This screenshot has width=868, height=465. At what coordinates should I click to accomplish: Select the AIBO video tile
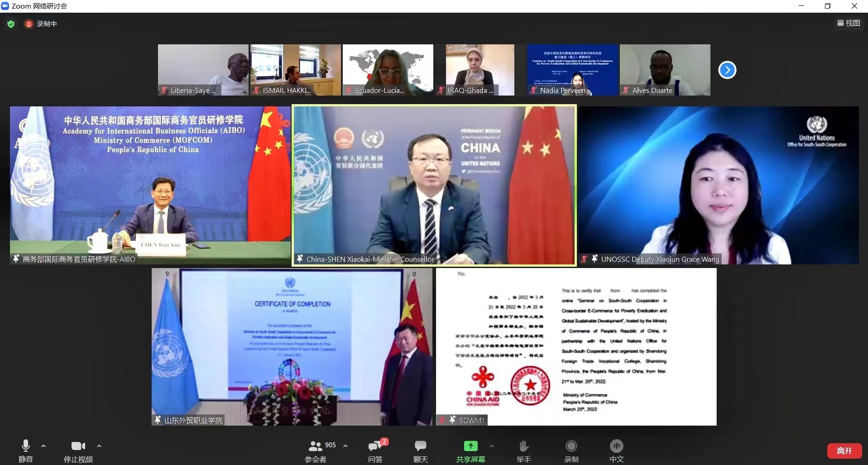coord(150,185)
